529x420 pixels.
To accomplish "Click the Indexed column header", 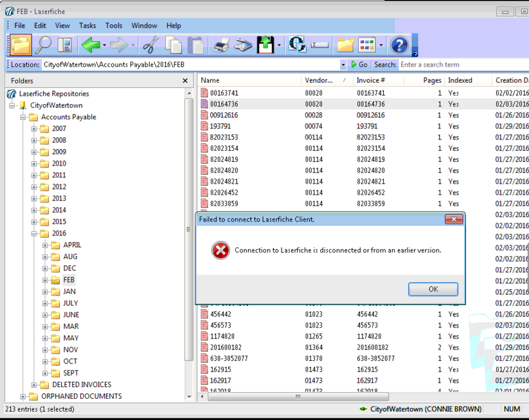I will click(x=469, y=80).
